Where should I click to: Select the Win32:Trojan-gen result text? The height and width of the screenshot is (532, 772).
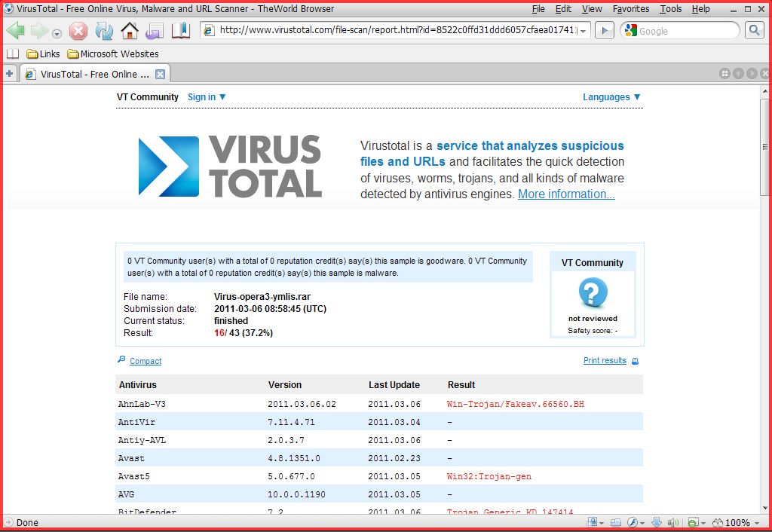[x=489, y=476]
